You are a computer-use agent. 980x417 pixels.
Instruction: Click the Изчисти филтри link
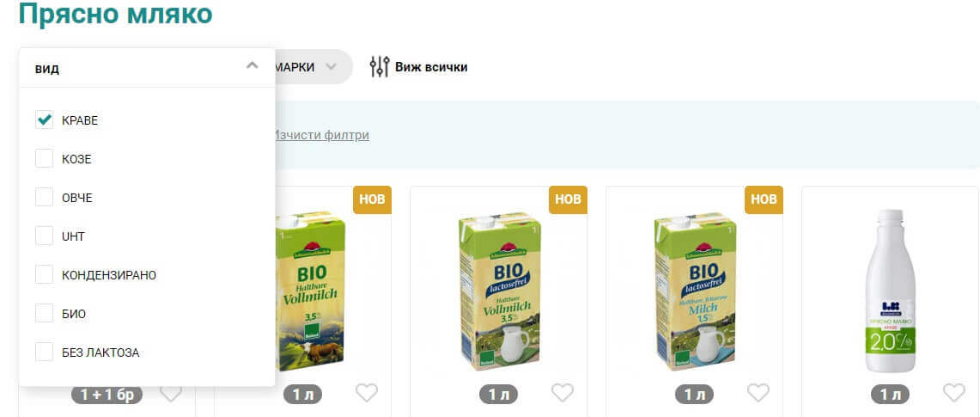click(320, 135)
